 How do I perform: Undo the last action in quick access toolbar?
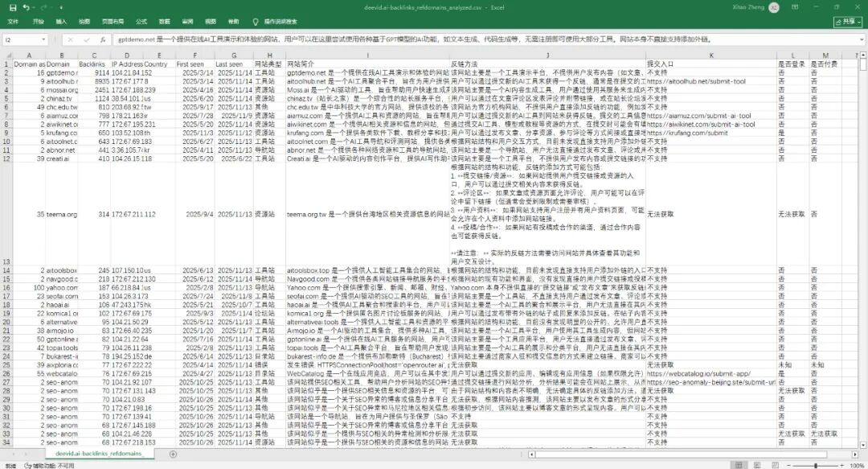26,8
